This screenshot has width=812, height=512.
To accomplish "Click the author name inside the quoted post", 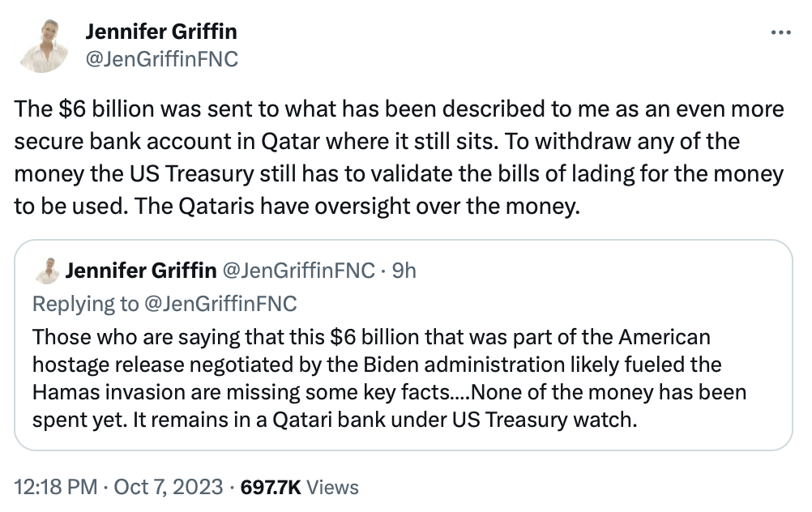I will pos(141,271).
